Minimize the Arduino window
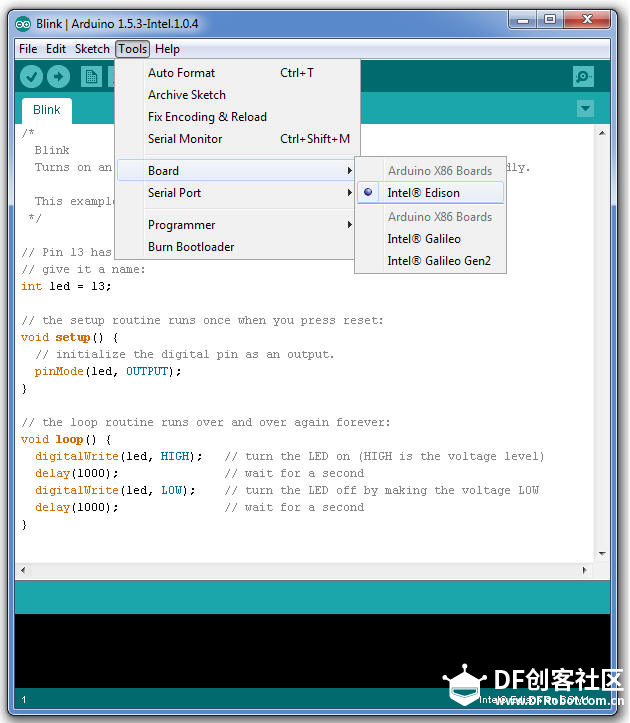The height and width of the screenshot is (723, 630). (x=523, y=20)
